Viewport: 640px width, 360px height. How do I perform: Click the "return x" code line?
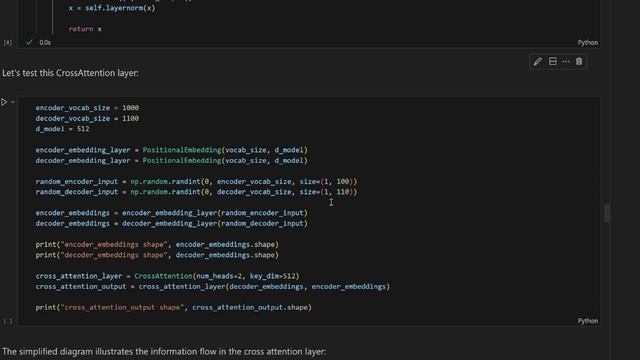click(x=85, y=29)
